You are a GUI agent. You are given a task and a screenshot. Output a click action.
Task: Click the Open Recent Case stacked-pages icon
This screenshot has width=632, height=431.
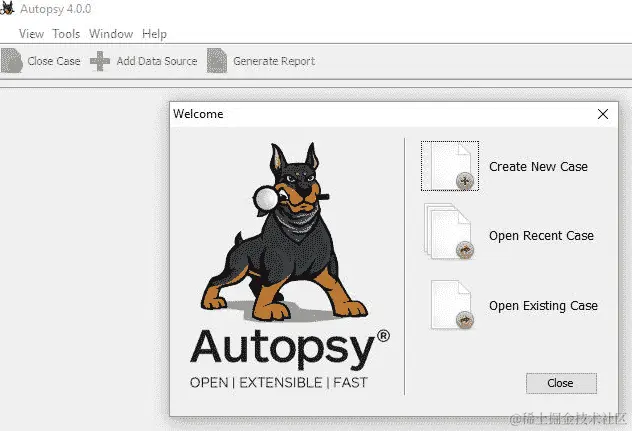tap(449, 231)
